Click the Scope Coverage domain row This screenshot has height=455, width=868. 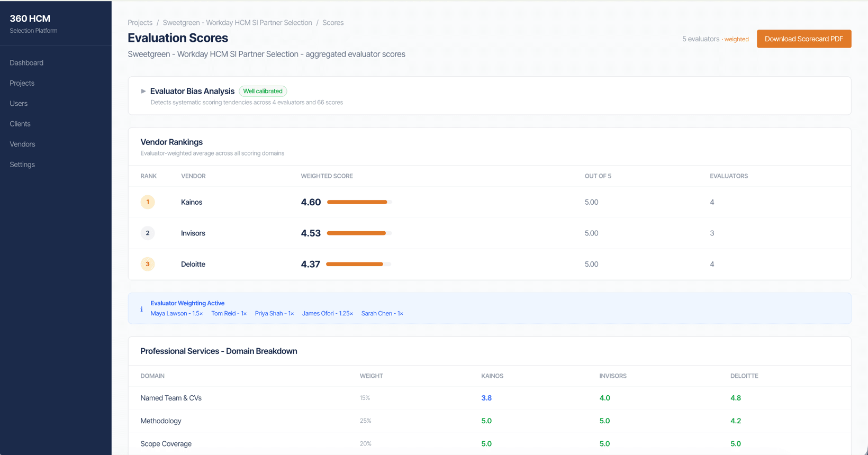490,444
